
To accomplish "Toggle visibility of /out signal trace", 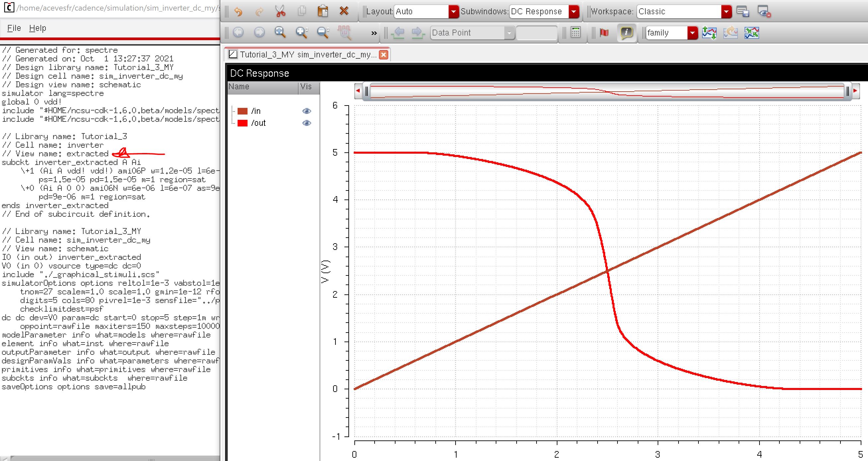I will [307, 122].
